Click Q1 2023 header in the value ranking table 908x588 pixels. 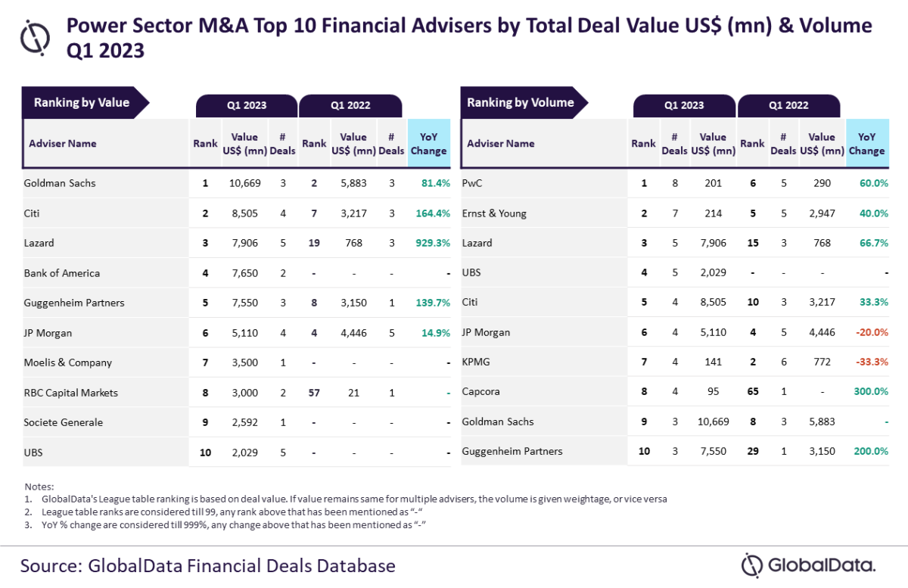(247, 106)
